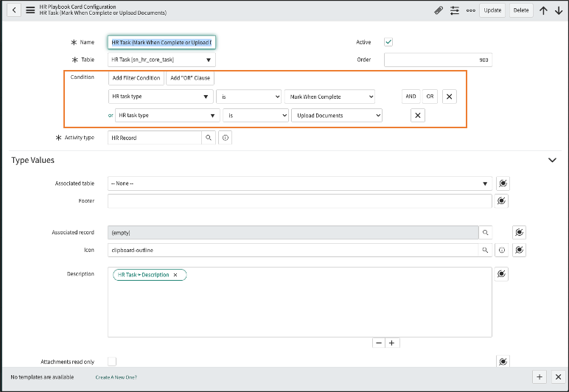569x392 pixels.
Task: Preview Activity type record info icon
Action: pos(226,138)
